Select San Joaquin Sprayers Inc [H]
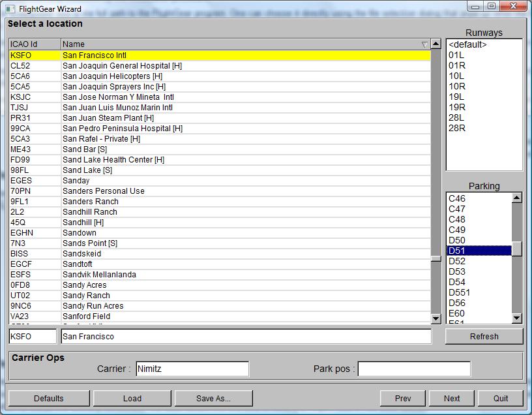The width and height of the screenshot is (532, 415). click(220, 87)
